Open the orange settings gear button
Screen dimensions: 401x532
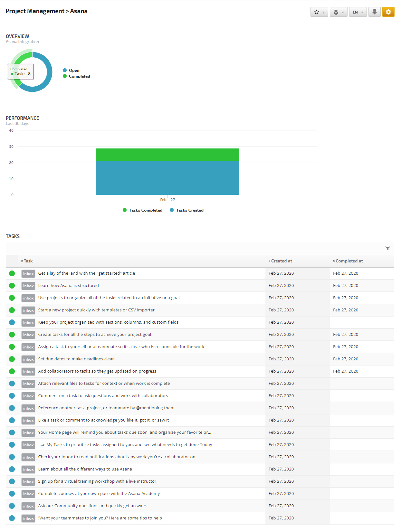pos(388,12)
